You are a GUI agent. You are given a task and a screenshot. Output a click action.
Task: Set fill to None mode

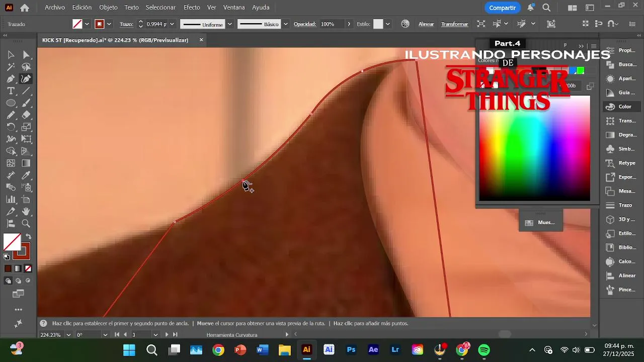point(28,268)
